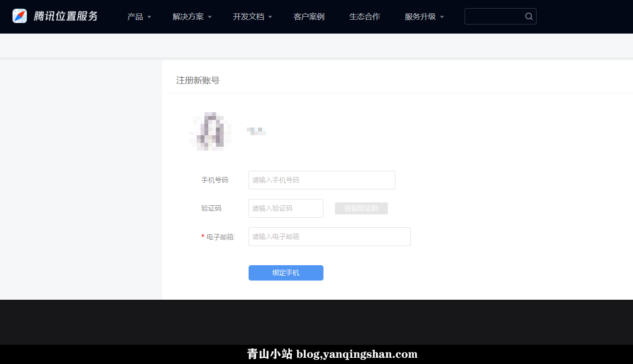Click the 绑定手机 button

(x=286, y=273)
